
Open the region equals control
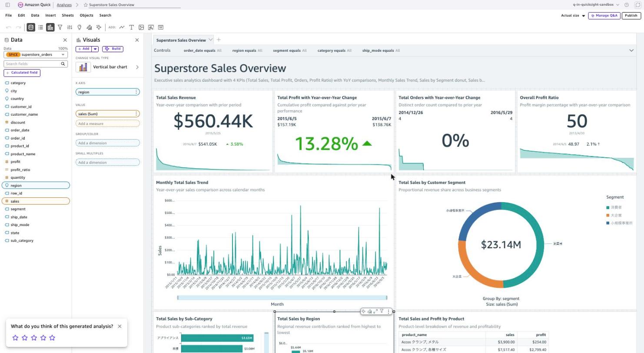(x=247, y=50)
